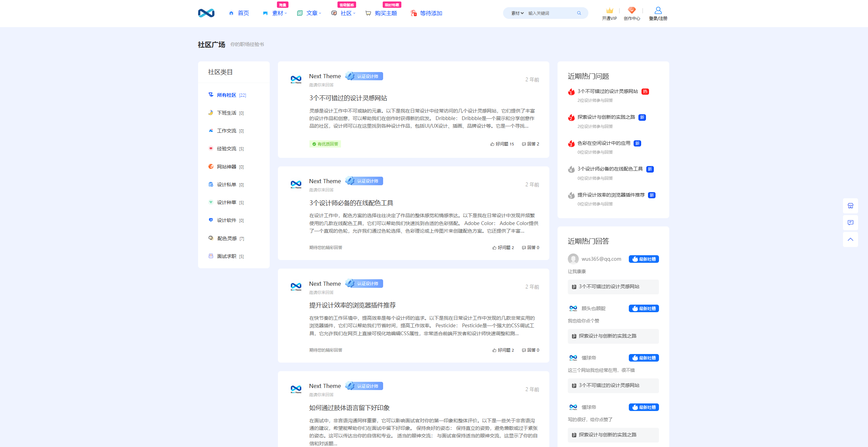Select 面试求职 category
Image resolution: width=868 pixels, height=447 pixels.
click(226, 256)
